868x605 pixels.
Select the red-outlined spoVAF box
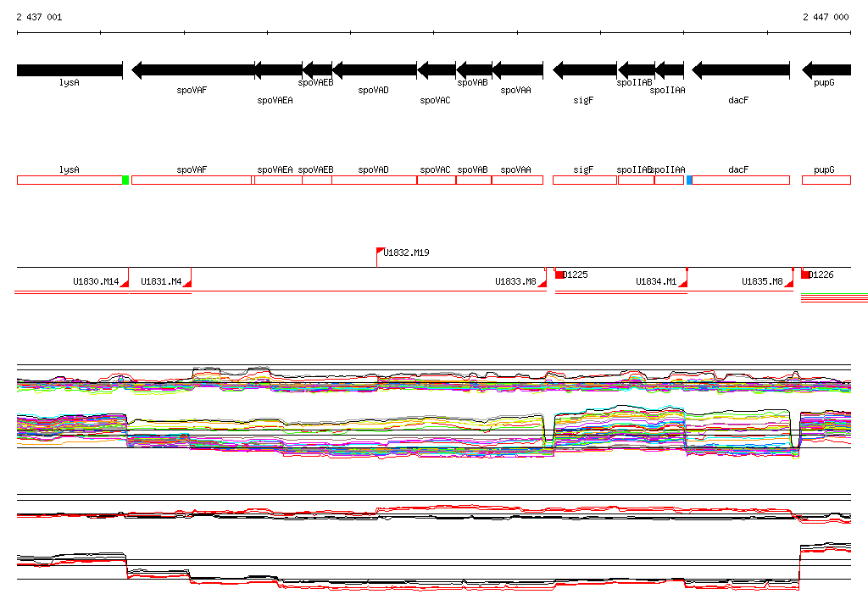(192, 180)
